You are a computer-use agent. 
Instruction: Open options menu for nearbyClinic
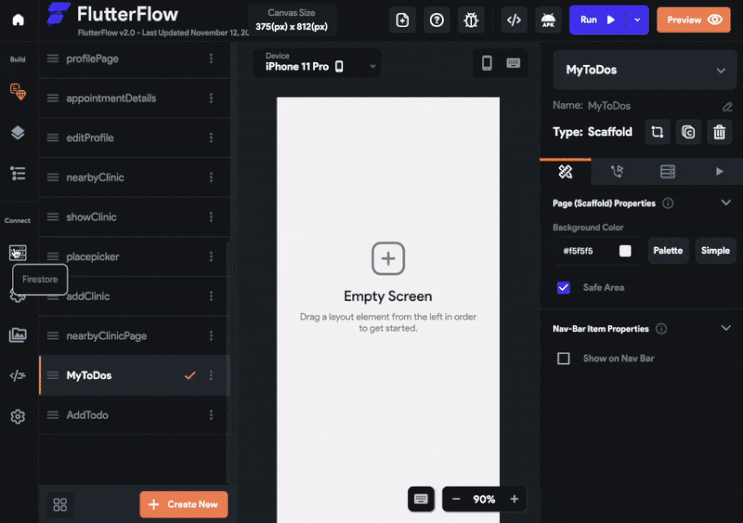point(211,177)
